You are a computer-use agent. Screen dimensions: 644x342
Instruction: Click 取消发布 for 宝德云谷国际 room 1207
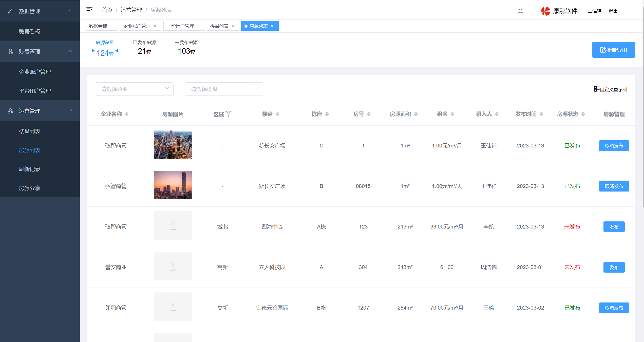(614, 308)
